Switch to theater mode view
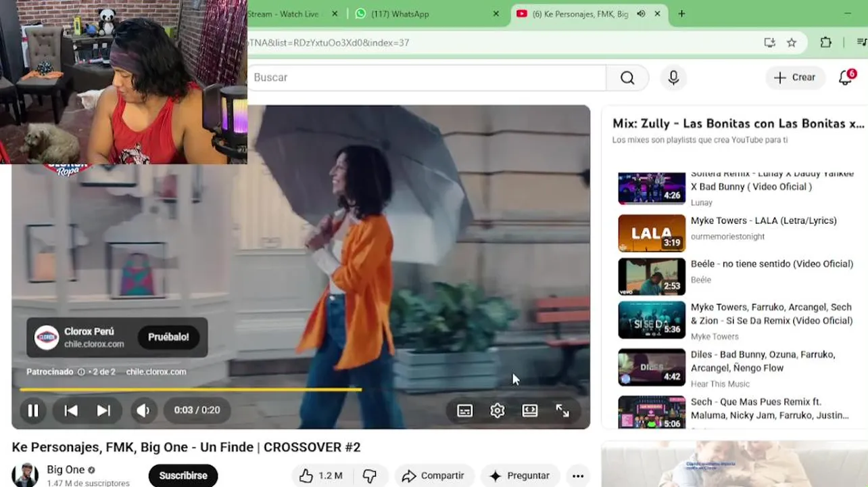 pos(530,411)
